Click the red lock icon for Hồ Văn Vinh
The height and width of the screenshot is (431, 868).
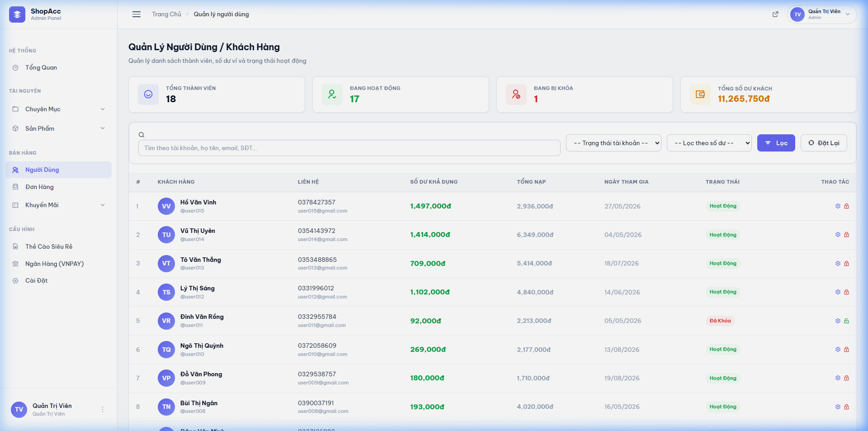click(846, 206)
